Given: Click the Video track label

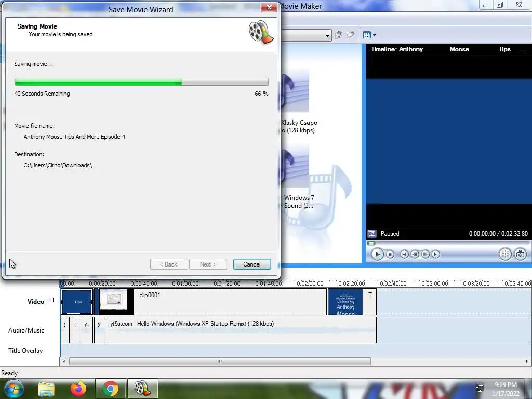Looking at the screenshot, I should click(36, 302).
